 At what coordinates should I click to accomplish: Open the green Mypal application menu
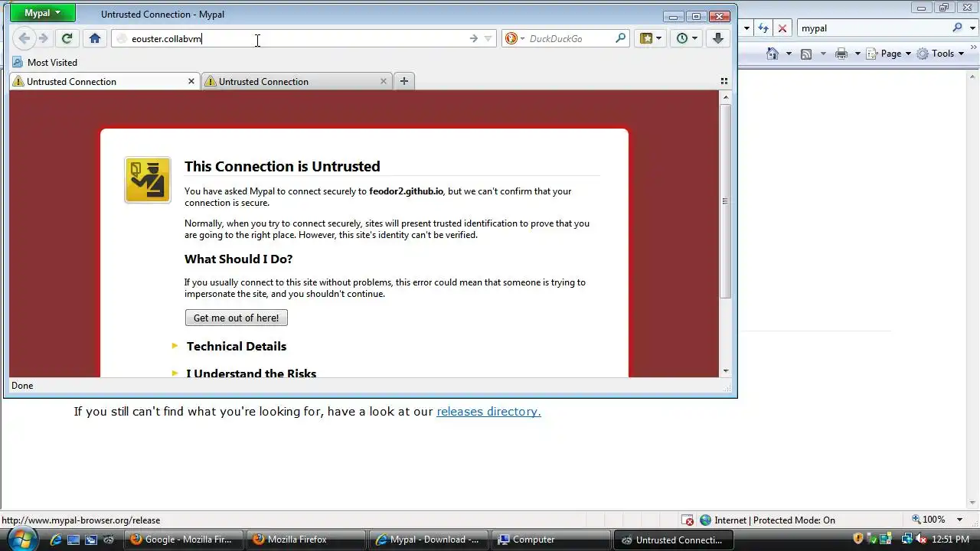(42, 13)
